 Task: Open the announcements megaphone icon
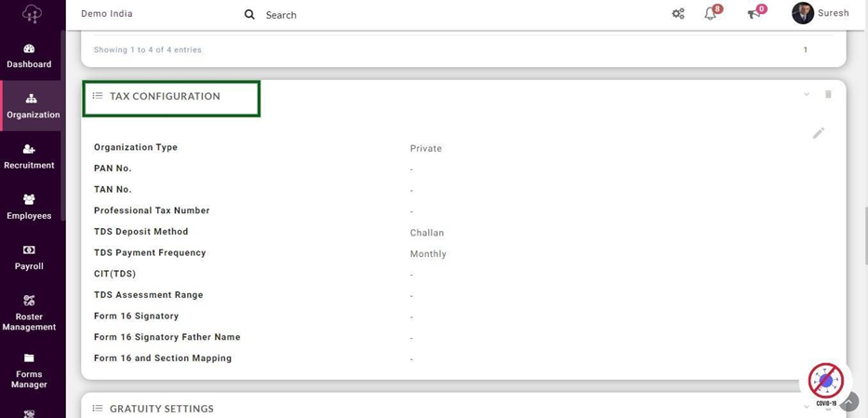754,14
